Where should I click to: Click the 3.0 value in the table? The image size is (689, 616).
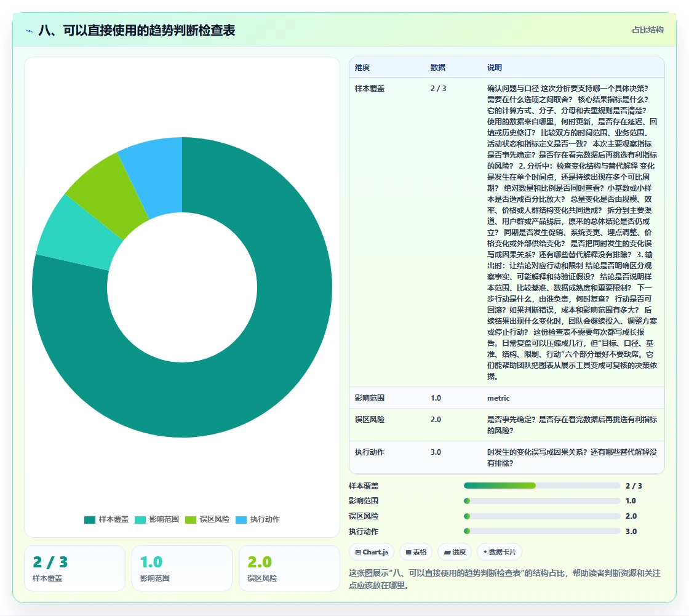[436, 452]
